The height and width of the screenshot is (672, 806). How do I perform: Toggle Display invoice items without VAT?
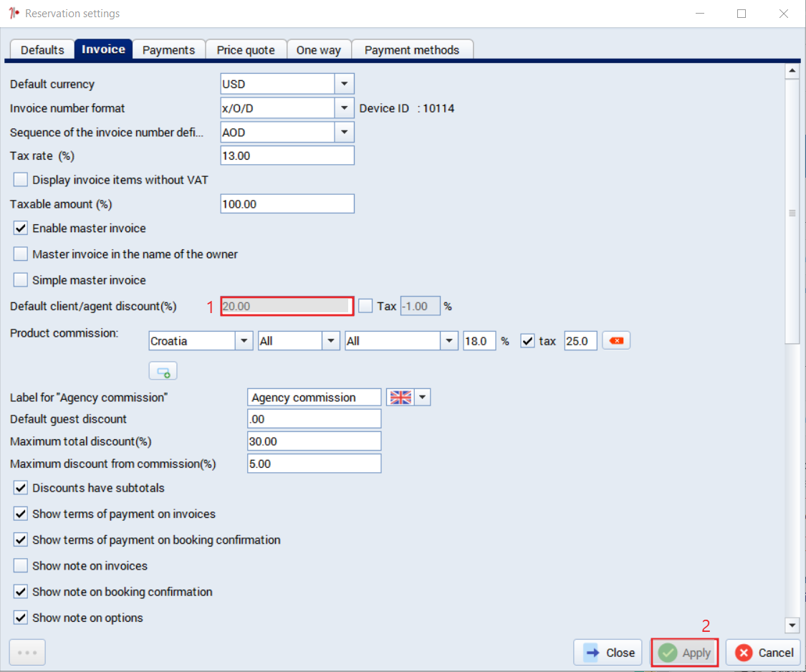tap(21, 179)
